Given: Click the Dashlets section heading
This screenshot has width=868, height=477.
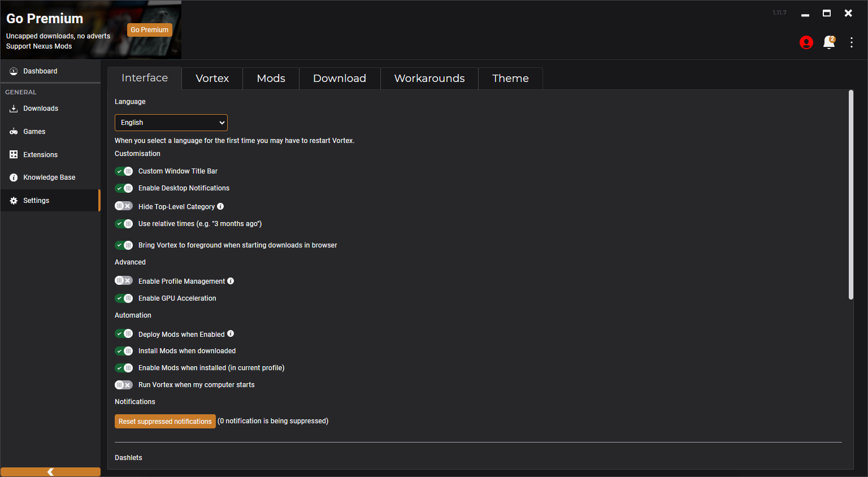Looking at the screenshot, I should 128,458.
